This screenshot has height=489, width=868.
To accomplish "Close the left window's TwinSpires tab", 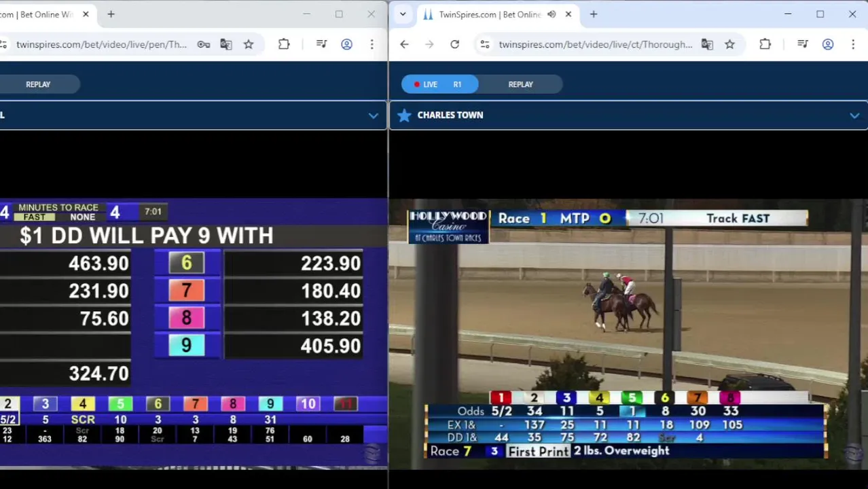I will pyautogui.click(x=86, y=14).
